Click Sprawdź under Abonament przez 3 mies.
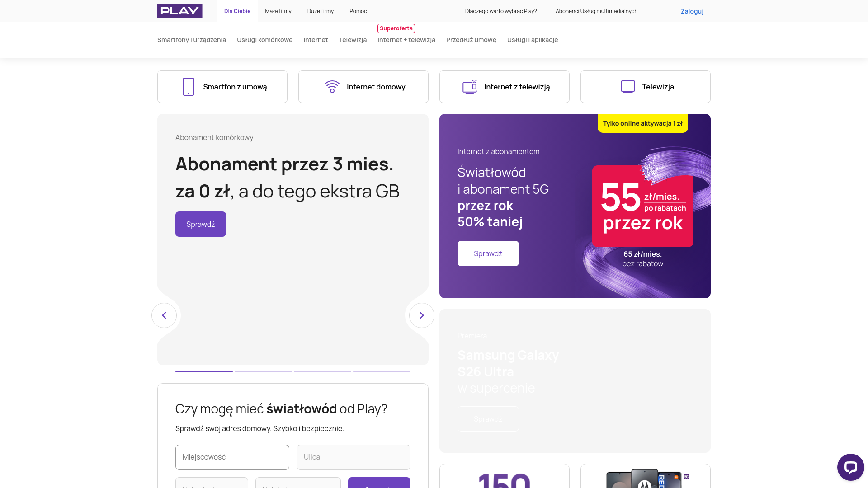Viewport: 868px width, 488px height. tap(201, 224)
